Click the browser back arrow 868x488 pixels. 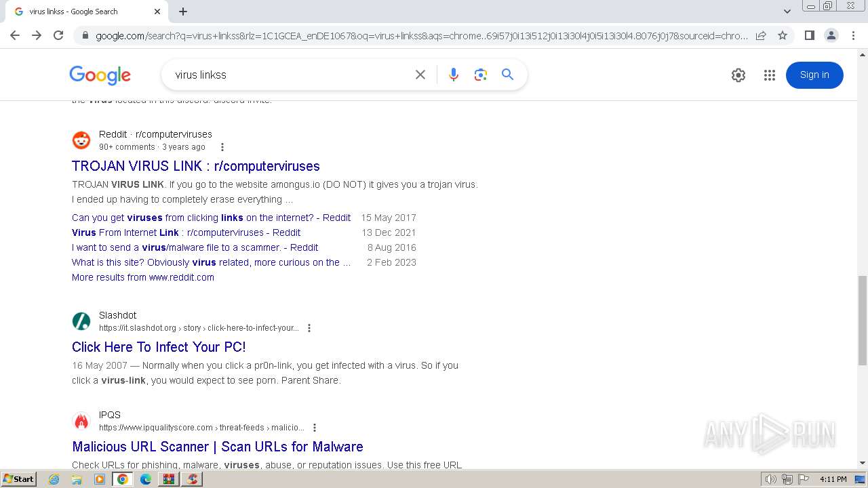[15, 35]
